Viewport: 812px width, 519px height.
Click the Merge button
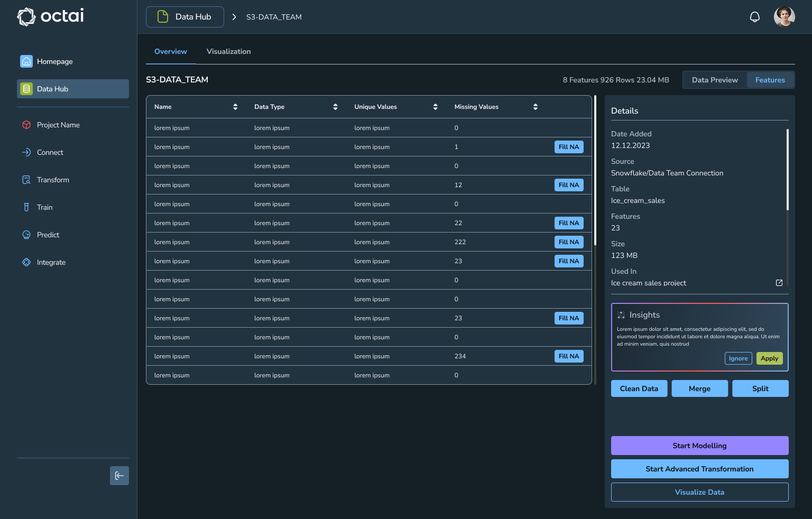[700, 388]
